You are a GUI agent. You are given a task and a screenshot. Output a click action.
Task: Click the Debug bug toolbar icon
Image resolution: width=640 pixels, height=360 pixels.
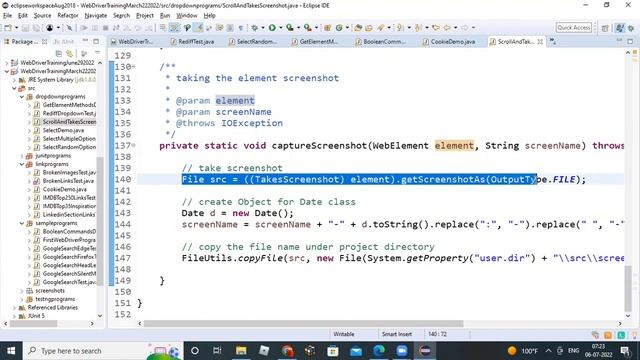(x=254, y=28)
